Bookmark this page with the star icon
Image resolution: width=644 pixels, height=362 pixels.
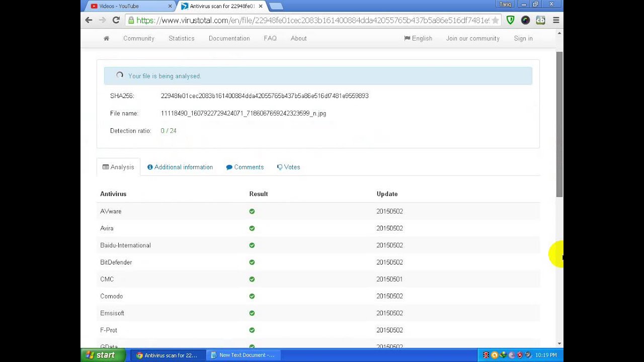[495, 20]
